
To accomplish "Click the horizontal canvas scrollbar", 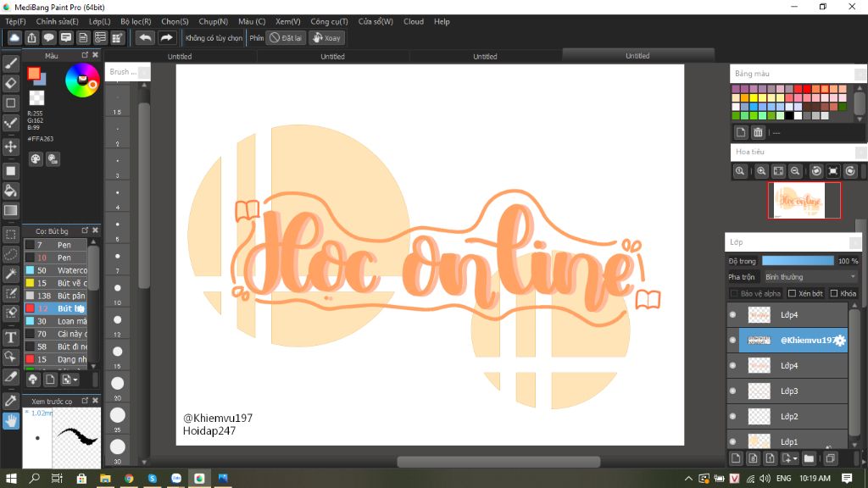I will (x=498, y=462).
